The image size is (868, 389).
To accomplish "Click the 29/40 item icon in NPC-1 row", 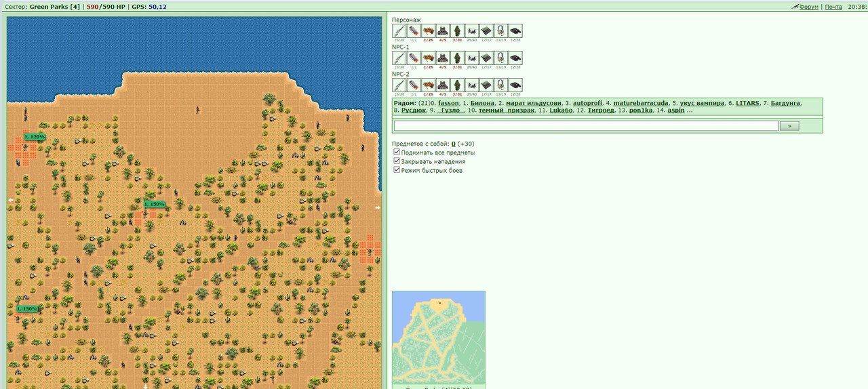I will tap(472, 58).
